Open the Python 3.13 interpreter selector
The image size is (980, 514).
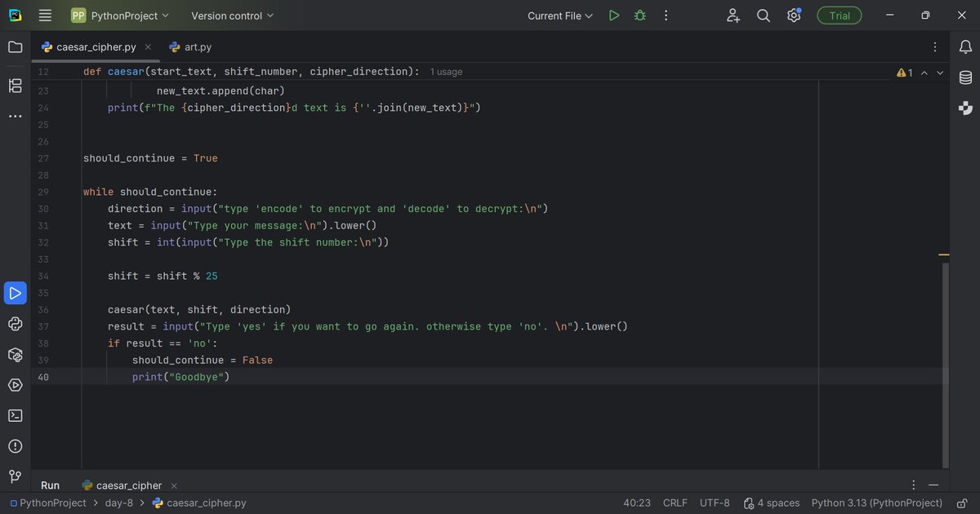[877, 503]
